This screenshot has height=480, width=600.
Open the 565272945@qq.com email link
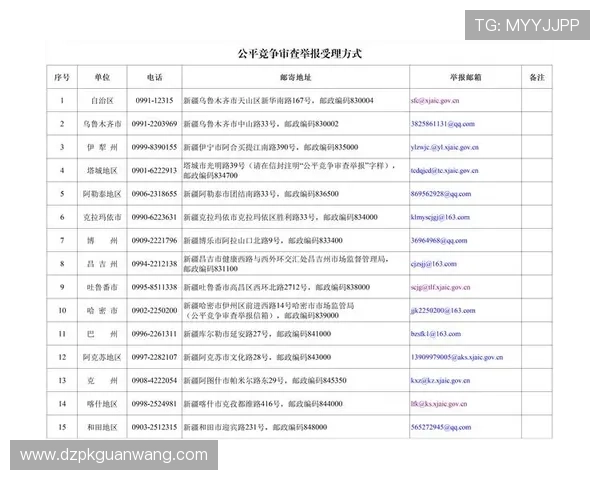[441, 428]
